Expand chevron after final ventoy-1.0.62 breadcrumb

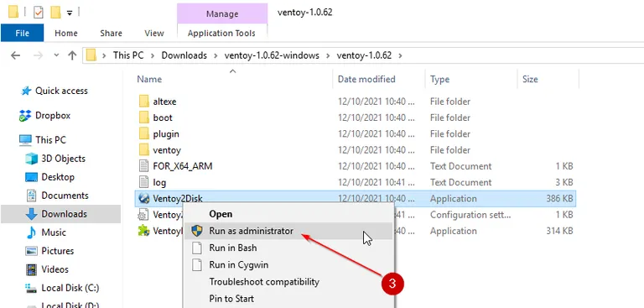tap(401, 55)
